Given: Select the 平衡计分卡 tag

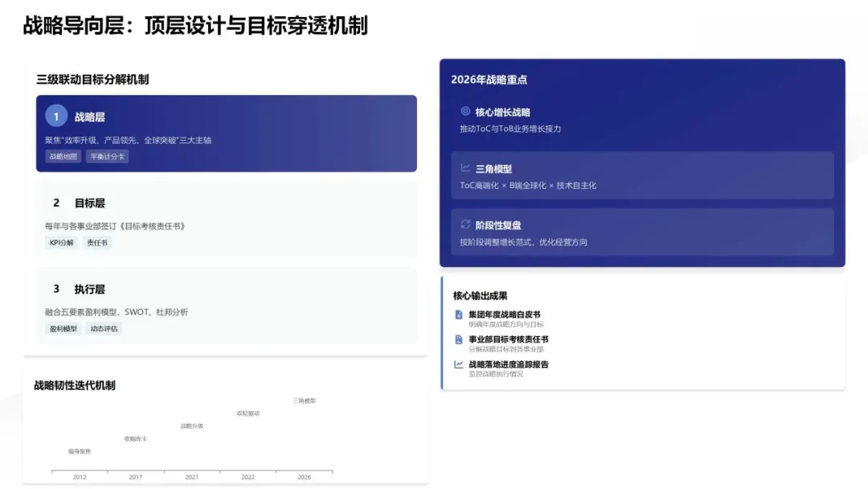Looking at the screenshot, I should pos(108,157).
